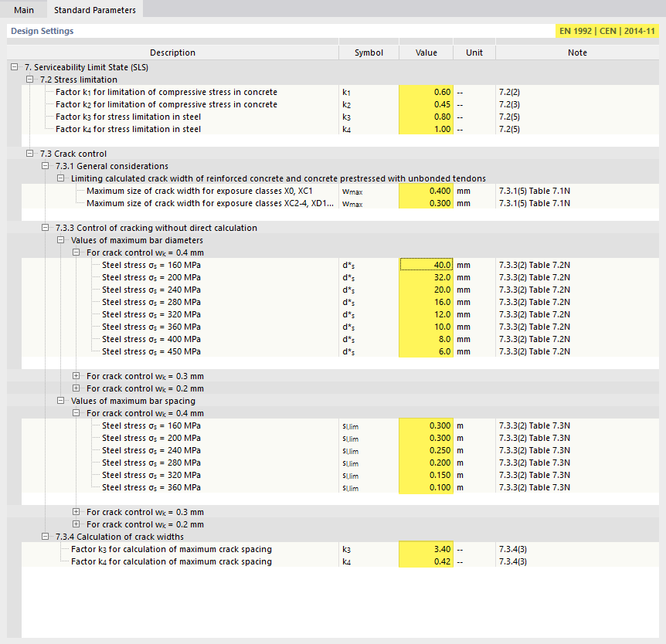Collapse 7.3.1 General considerations
The height and width of the screenshot is (644, 666).
(45, 166)
